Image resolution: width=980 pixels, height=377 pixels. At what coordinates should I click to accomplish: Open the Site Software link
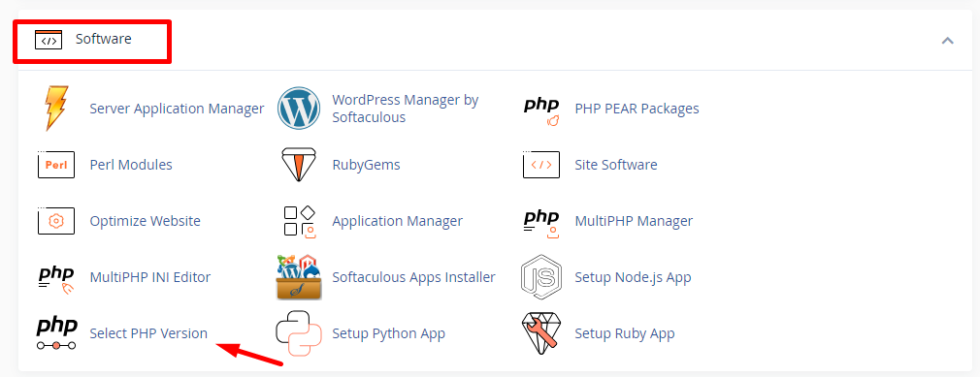tap(615, 165)
